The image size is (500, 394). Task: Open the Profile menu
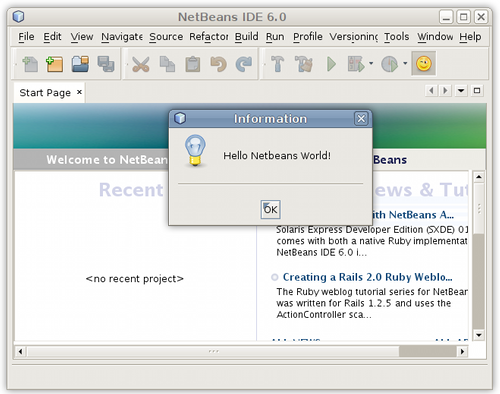tap(308, 36)
